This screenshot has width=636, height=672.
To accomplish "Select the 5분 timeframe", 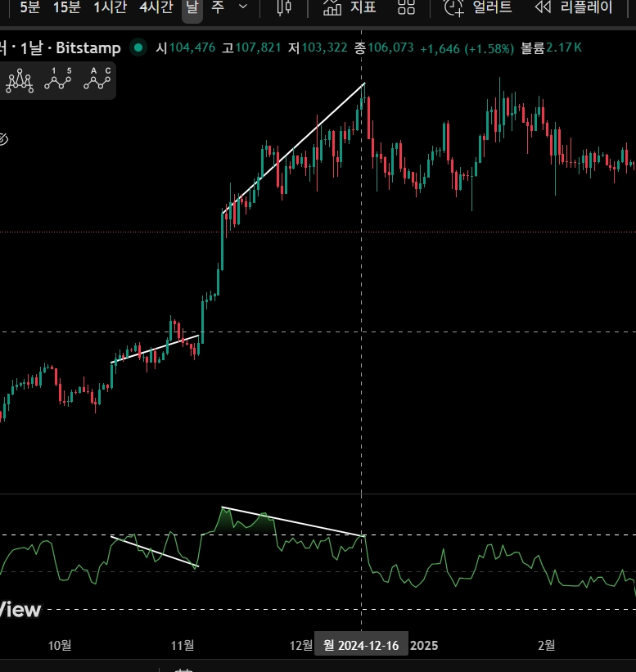I will pos(30,7).
